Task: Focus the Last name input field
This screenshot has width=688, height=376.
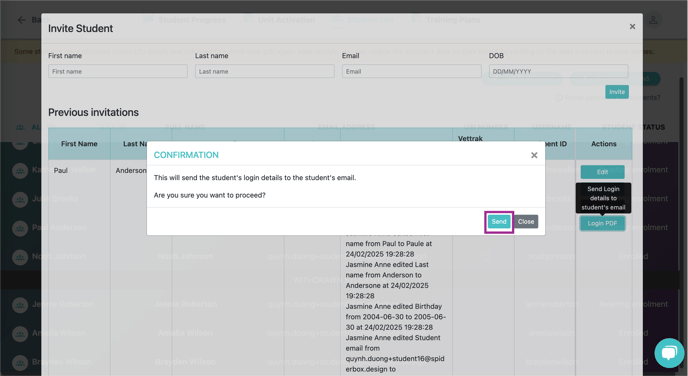Action: click(x=265, y=71)
